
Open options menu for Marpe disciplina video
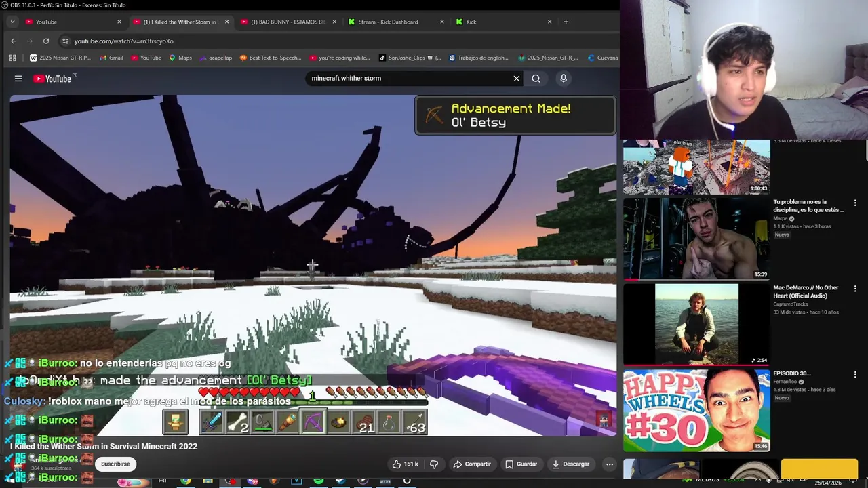(x=854, y=203)
